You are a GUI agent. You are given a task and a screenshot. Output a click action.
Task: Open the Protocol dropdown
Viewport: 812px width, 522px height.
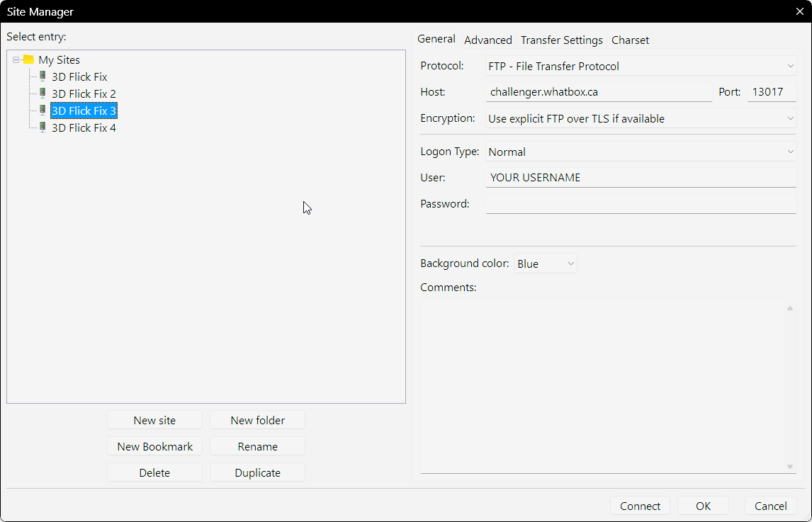(641, 66)
